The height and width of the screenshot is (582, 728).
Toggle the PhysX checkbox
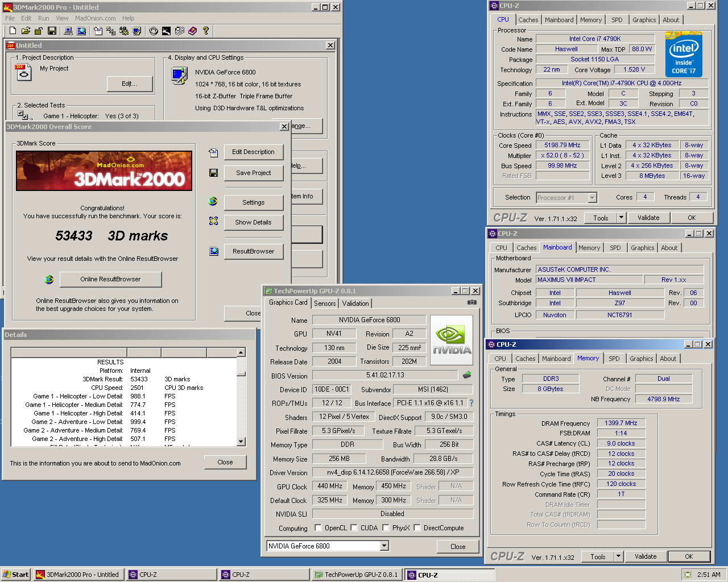386,528
